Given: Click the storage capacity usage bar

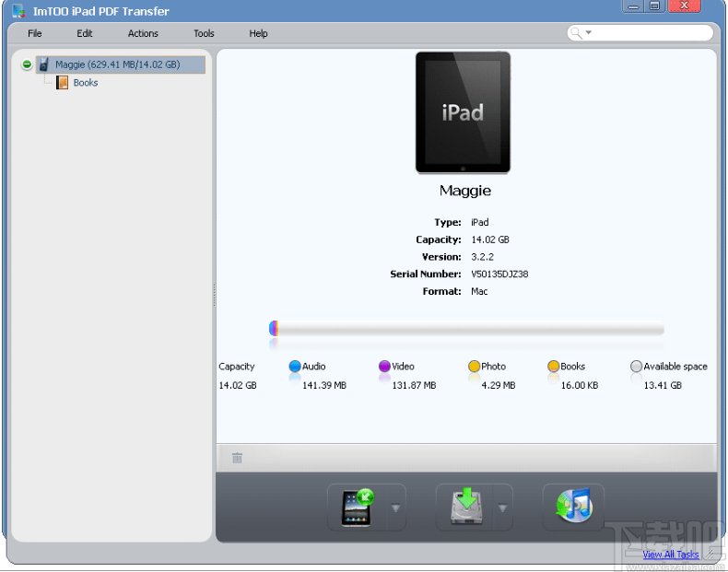Looking at the screenshot, I should 466,329.
